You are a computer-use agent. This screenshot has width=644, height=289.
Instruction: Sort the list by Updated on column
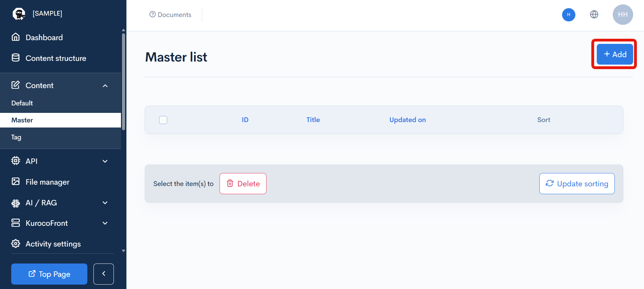(x=407, y=120)
